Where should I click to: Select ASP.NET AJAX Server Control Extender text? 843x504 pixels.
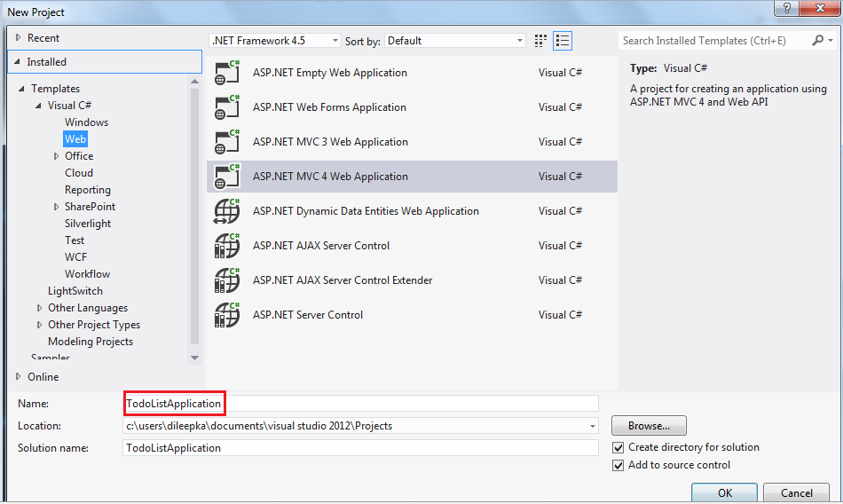[343, 280]
